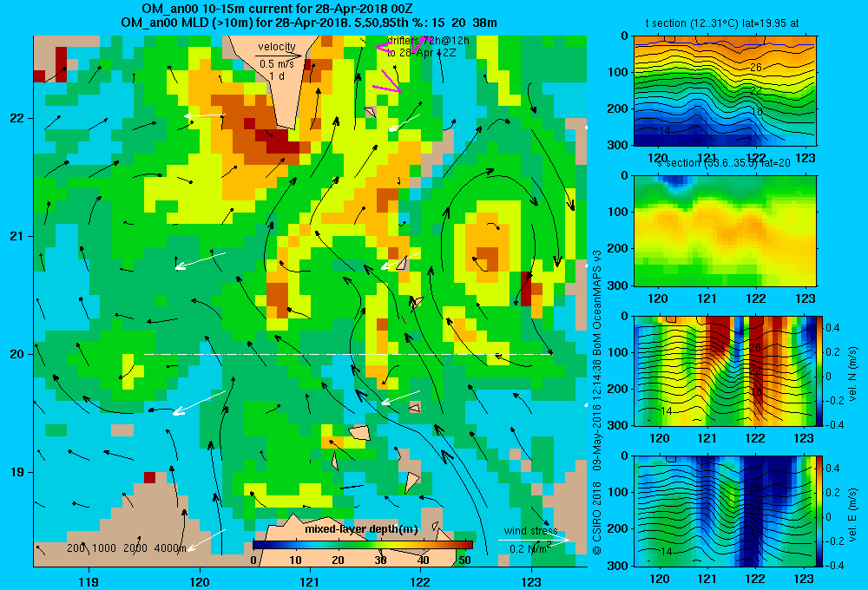Click the white wind stress reference arrow in legend
Viewport: 868px width, 590px height.
533,540
